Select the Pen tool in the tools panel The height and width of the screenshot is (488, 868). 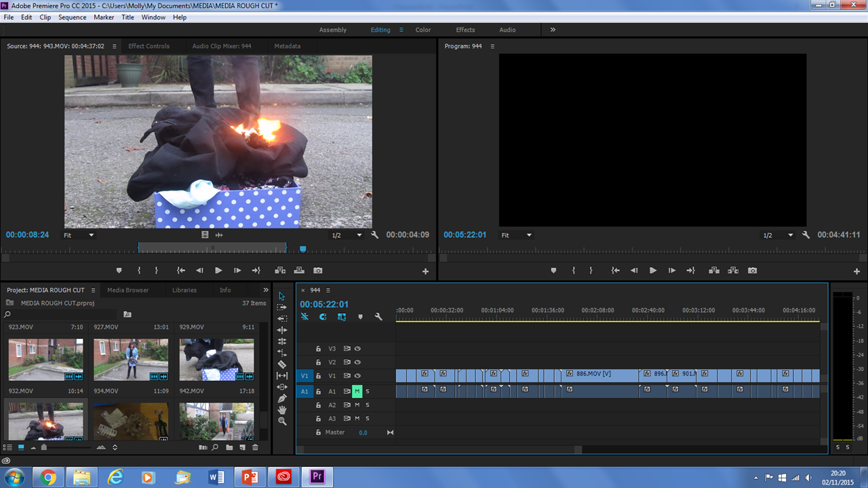(x=282, y=399)
